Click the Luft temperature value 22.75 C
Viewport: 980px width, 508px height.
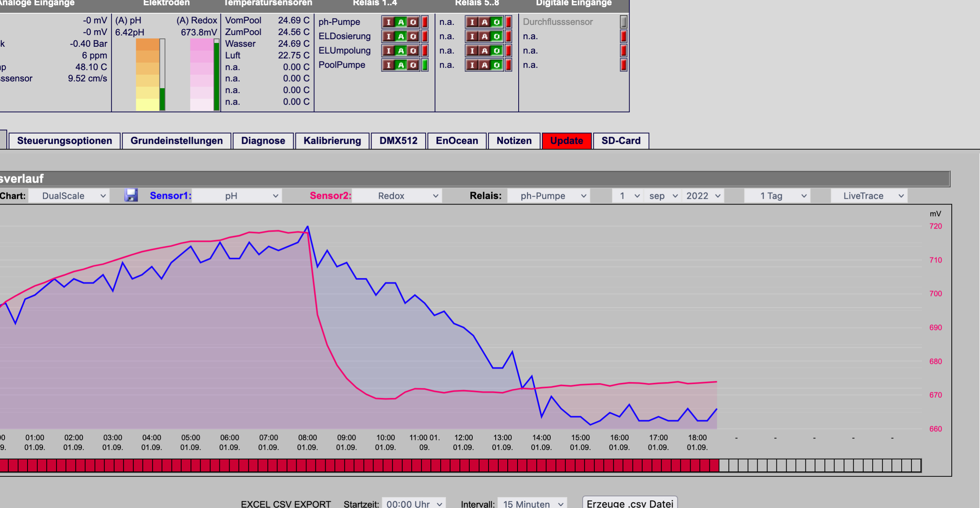click(x=294, y=55)
